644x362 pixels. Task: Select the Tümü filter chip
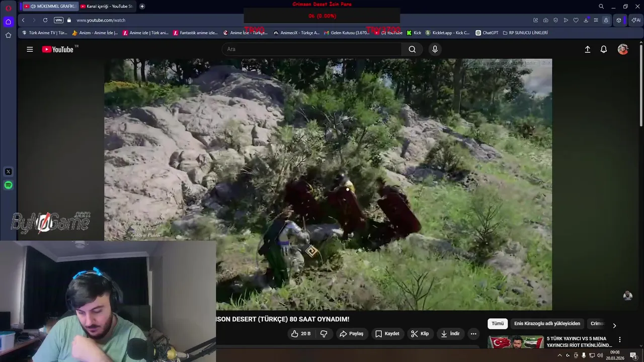(x=498, y=324)
